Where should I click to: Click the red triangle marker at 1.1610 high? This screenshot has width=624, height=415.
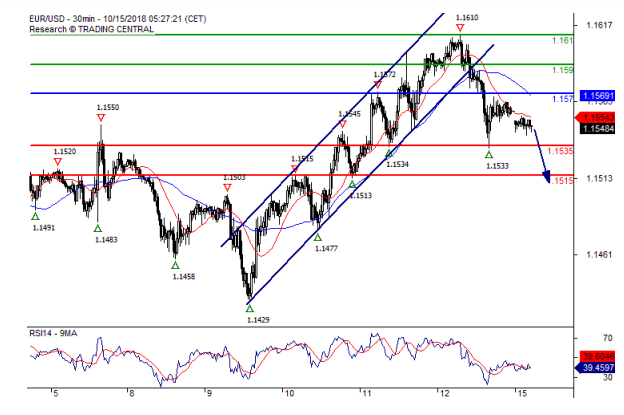(x=459, y=29)
